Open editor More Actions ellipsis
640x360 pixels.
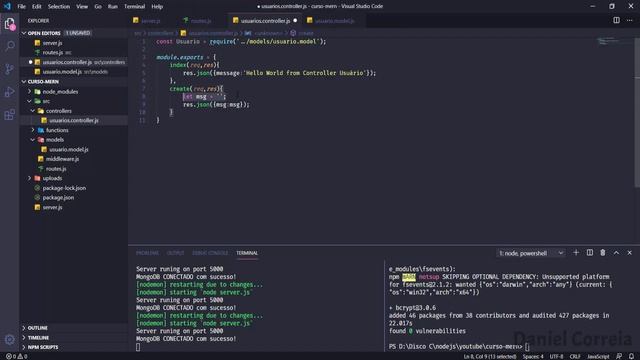[629, 20]
